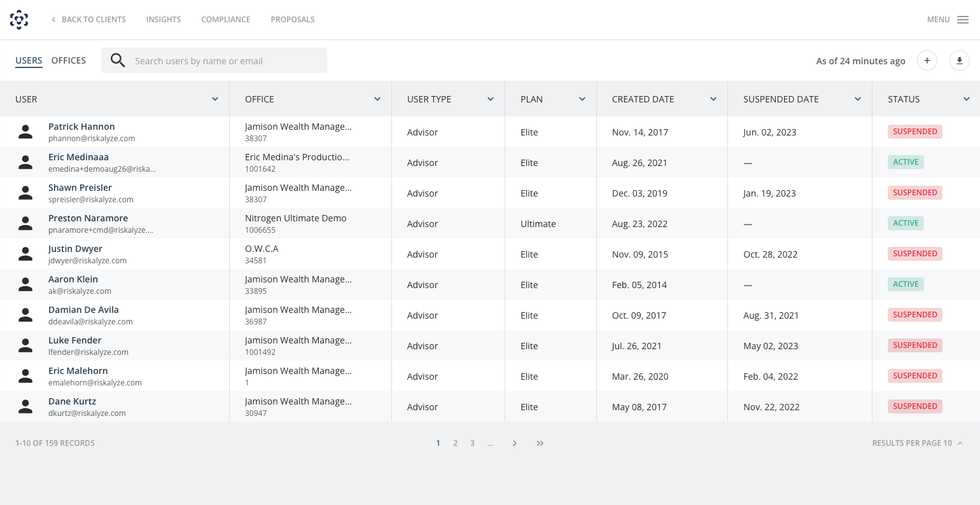Open the USER column dropdown
The width and height of the screenshot is (980, 505).
click(x=215, y=99)
